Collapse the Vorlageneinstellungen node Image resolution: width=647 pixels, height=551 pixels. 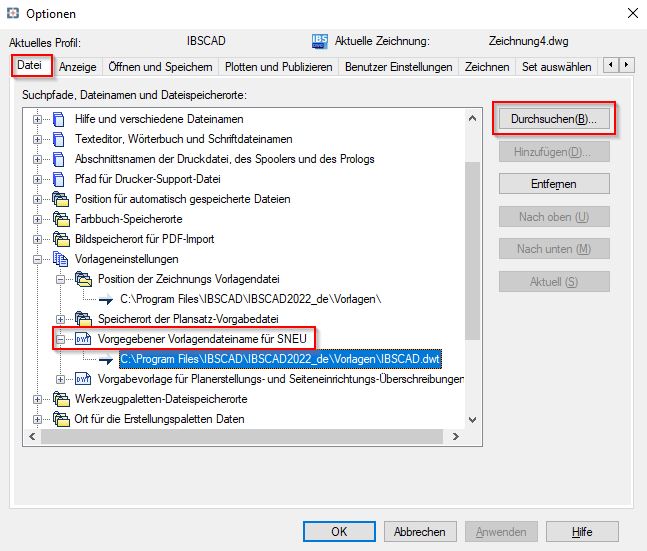[37, 259]
